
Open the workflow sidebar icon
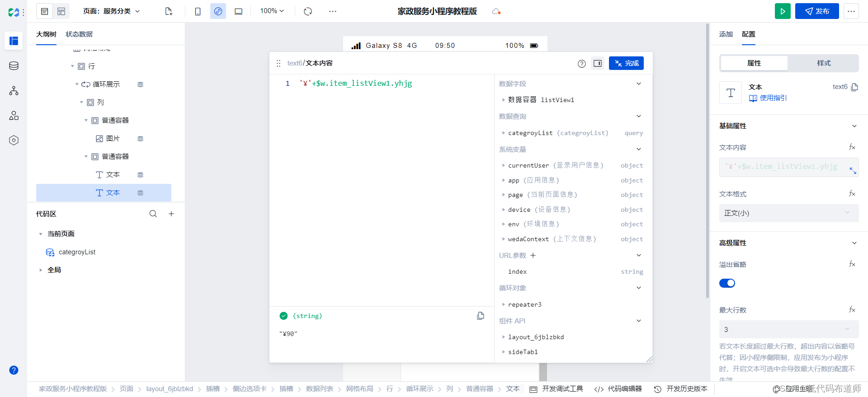click(14, 91)
